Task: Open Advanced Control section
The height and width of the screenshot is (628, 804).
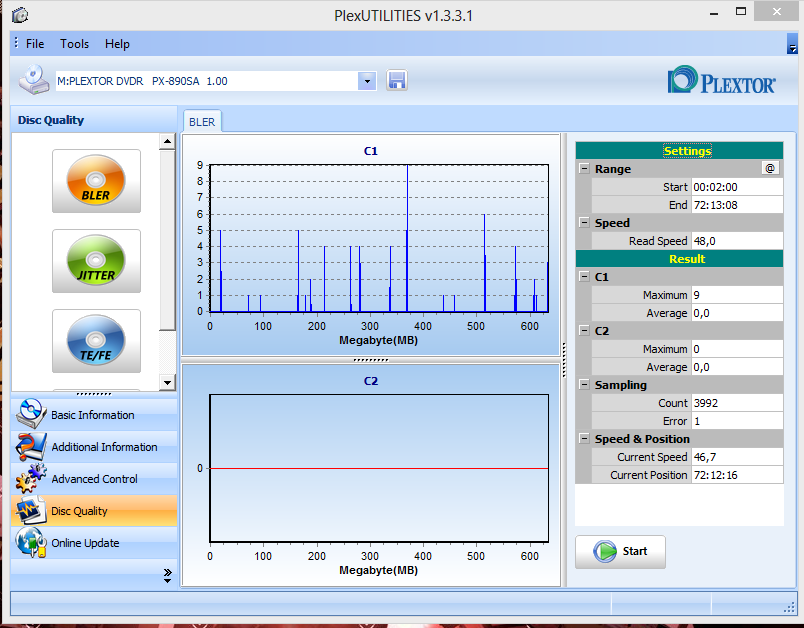Action: coord(94,478)
